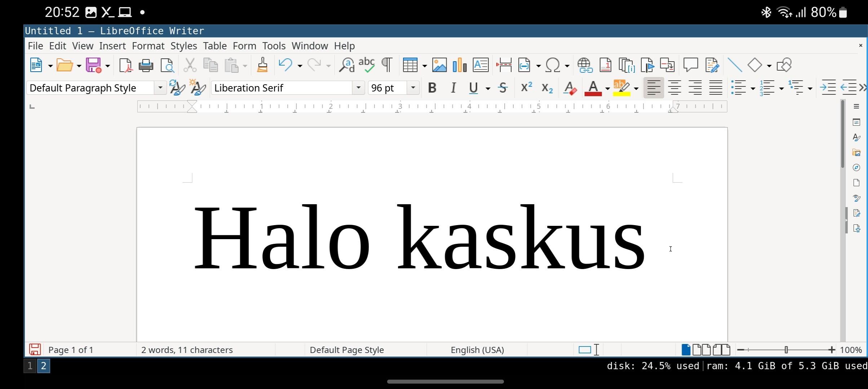
Task: Insert an image
Action: (x=439, y=65)
